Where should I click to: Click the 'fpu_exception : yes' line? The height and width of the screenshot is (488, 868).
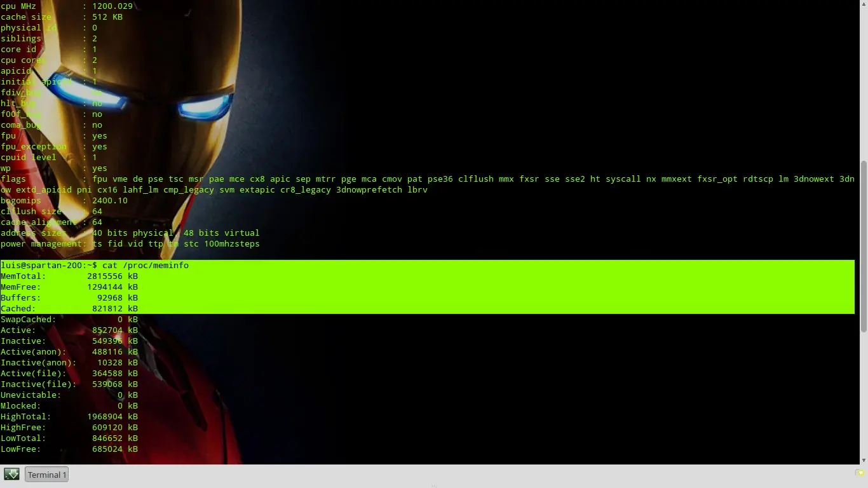(x=54, y=147)
